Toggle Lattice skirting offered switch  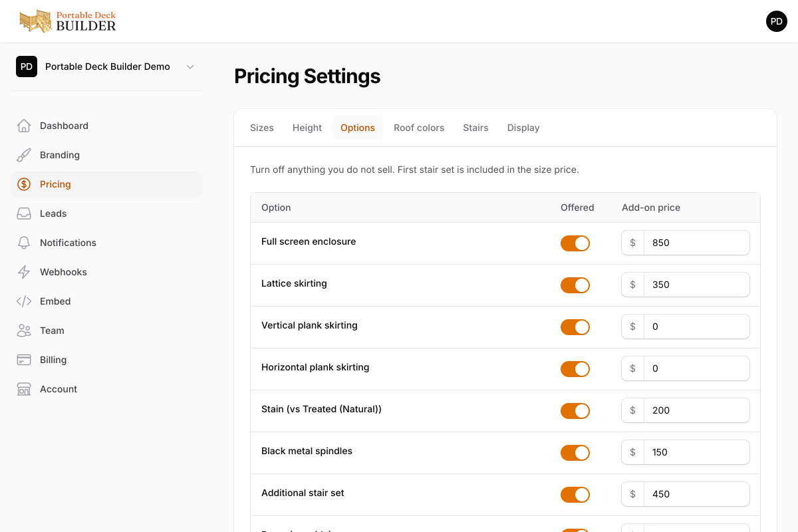tap(575, 285)
